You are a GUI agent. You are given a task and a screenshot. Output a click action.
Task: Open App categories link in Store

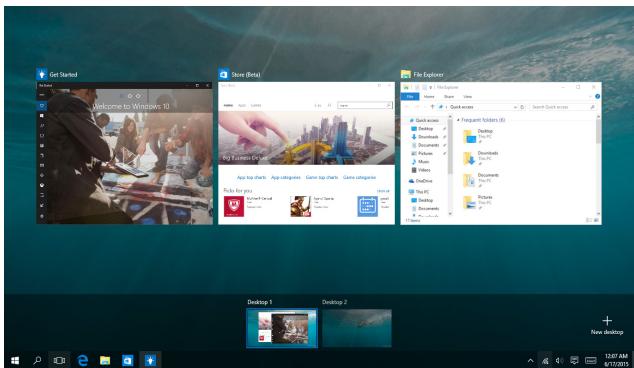(x=286, y=178)
